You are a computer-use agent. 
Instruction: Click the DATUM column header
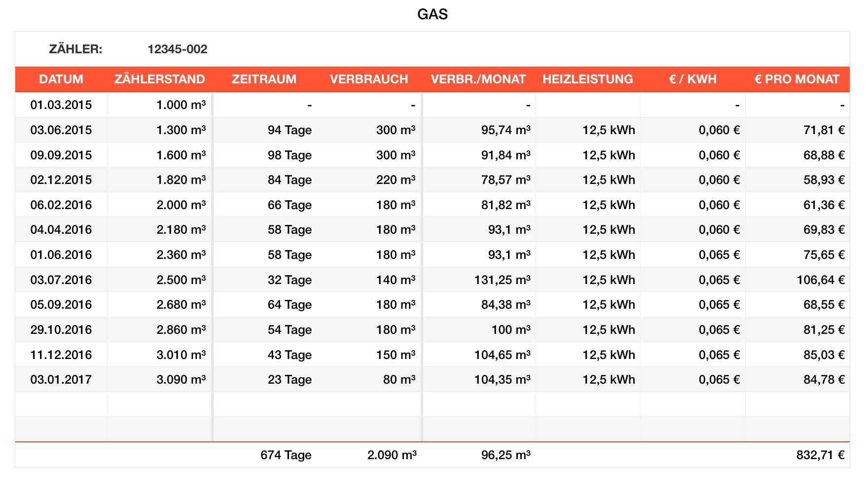tap(61, 79)
